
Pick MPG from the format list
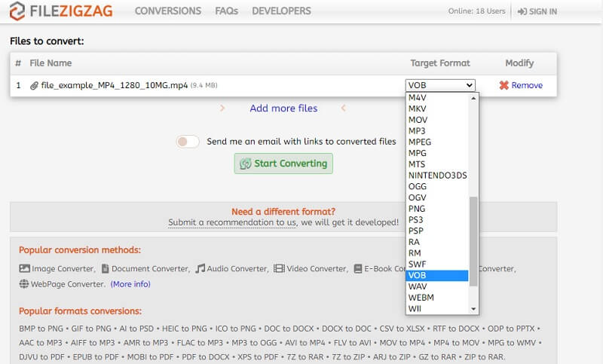[x=437, y=154]
